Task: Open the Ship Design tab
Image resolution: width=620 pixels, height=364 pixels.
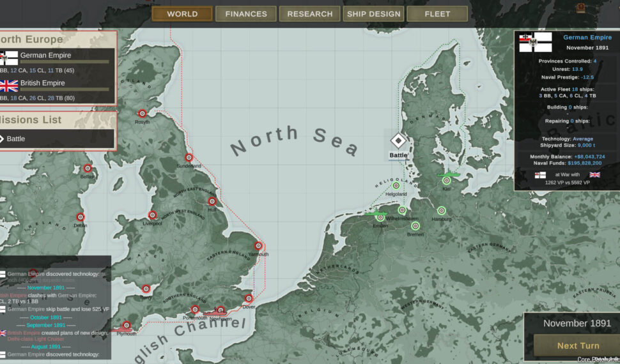Action: pos(374,14)
